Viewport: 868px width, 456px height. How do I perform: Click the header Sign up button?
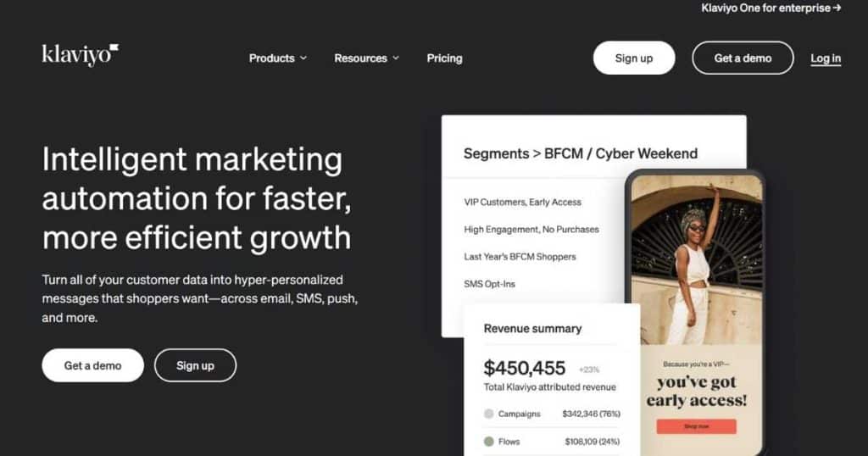[x=634, y=58]
